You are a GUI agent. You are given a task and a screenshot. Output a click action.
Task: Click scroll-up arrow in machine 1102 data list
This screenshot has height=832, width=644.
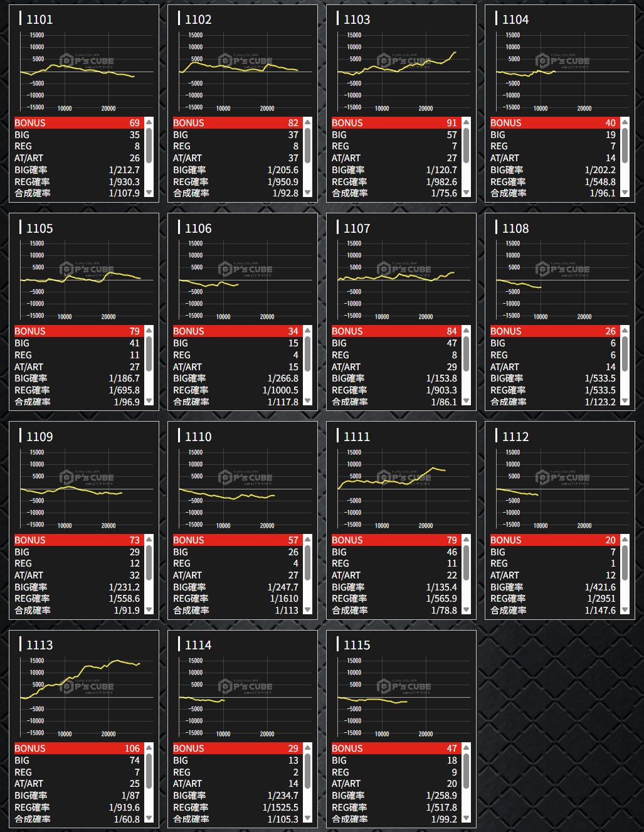[x=308, y=122]
